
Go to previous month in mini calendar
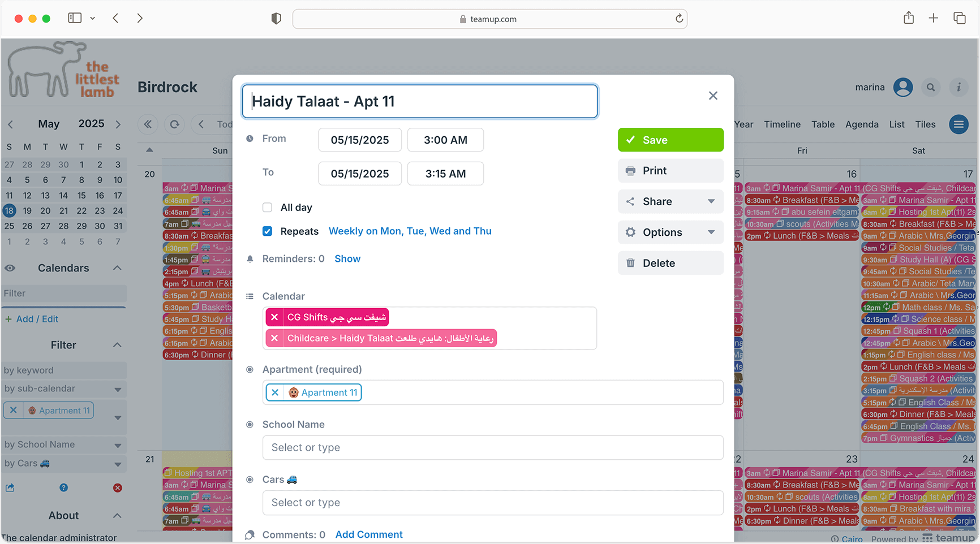tap(10, 124)
